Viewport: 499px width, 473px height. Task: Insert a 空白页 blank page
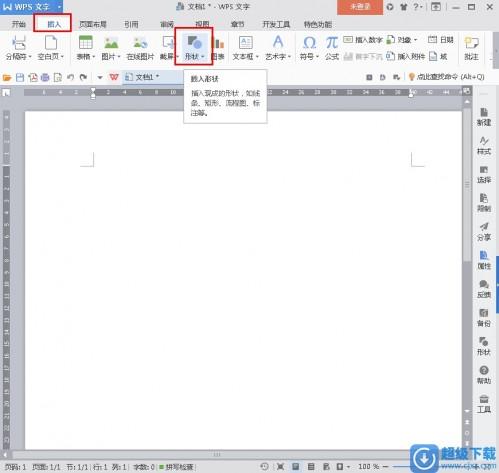tap(51, 47)
